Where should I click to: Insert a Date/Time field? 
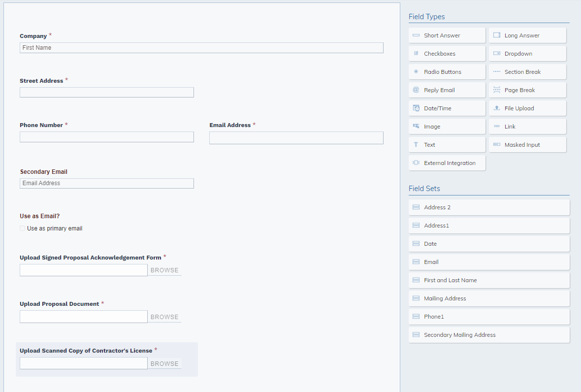pos(447,108)
